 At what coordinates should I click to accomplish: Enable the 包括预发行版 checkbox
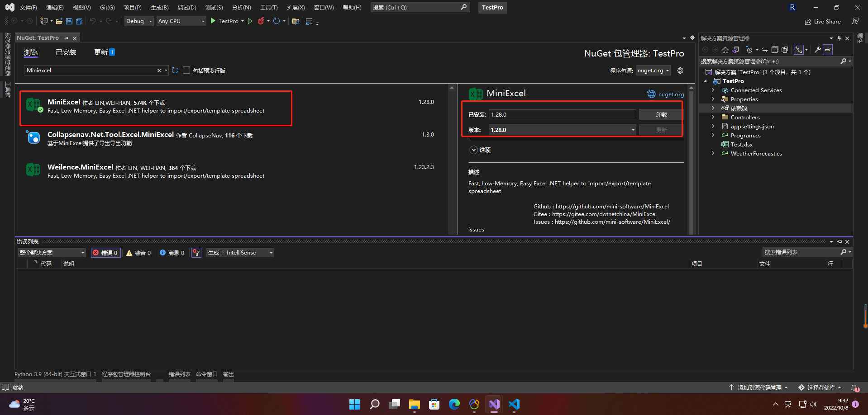186,70
